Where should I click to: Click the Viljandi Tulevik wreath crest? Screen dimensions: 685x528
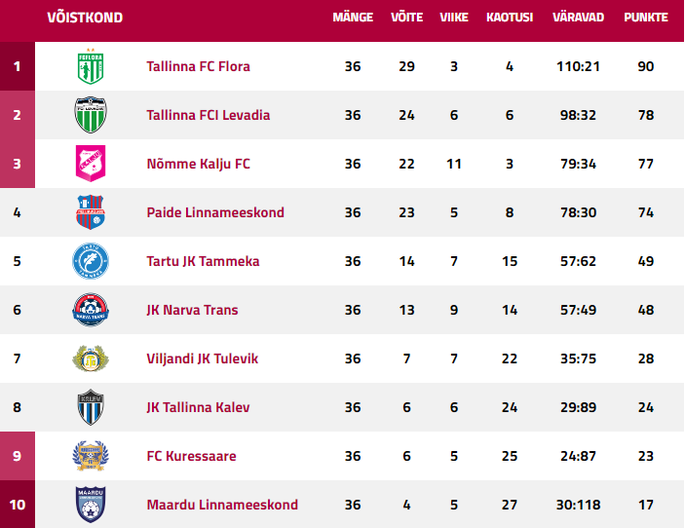click(90, 358)
